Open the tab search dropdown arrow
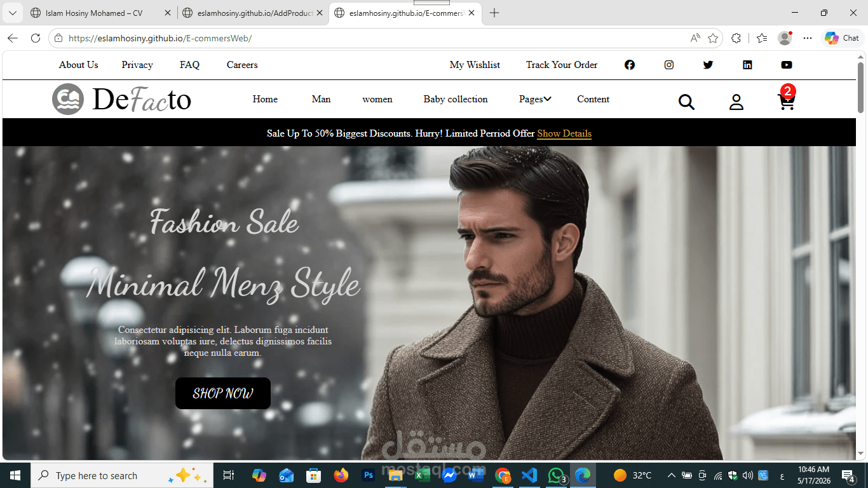Image resolution: width=868 pixels, height=488 pixels. [x=12, y=13]
